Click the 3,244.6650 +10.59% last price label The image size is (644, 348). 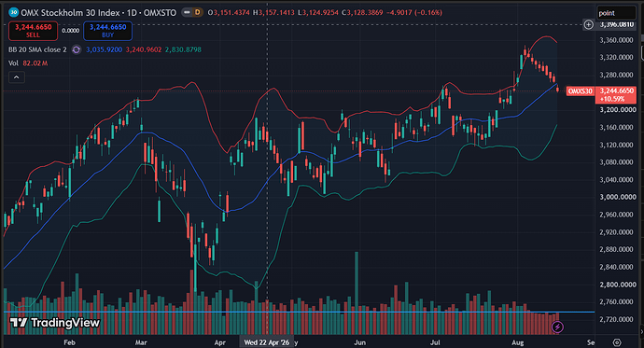click(x=615, y=95)
